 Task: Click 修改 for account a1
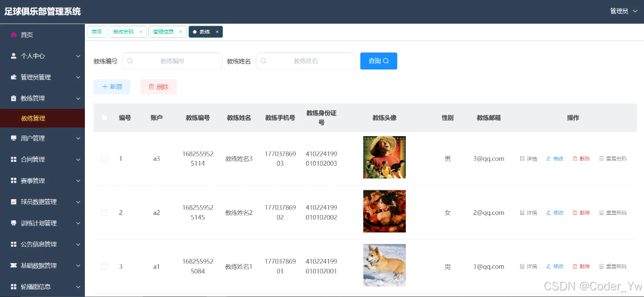click(555, 267)
